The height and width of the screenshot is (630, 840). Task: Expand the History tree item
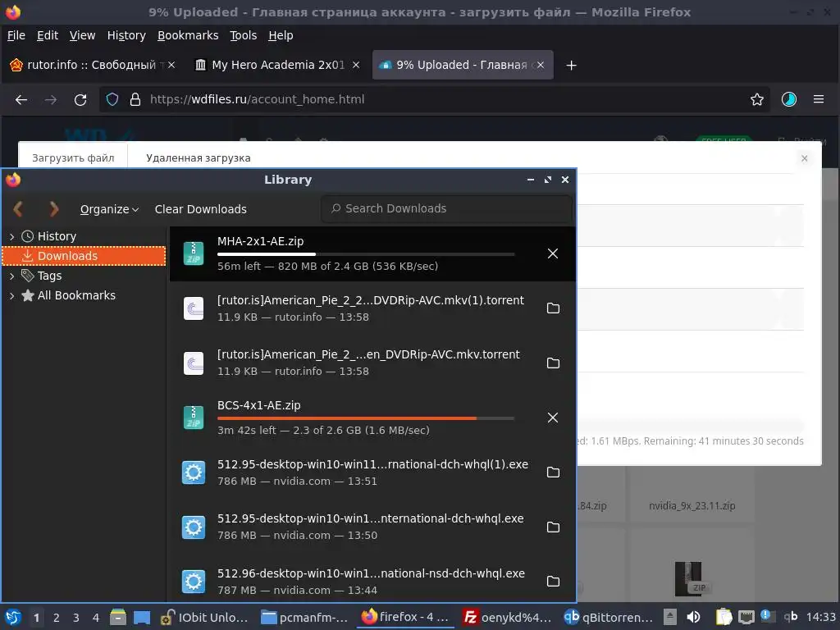(x=11, y=236)
